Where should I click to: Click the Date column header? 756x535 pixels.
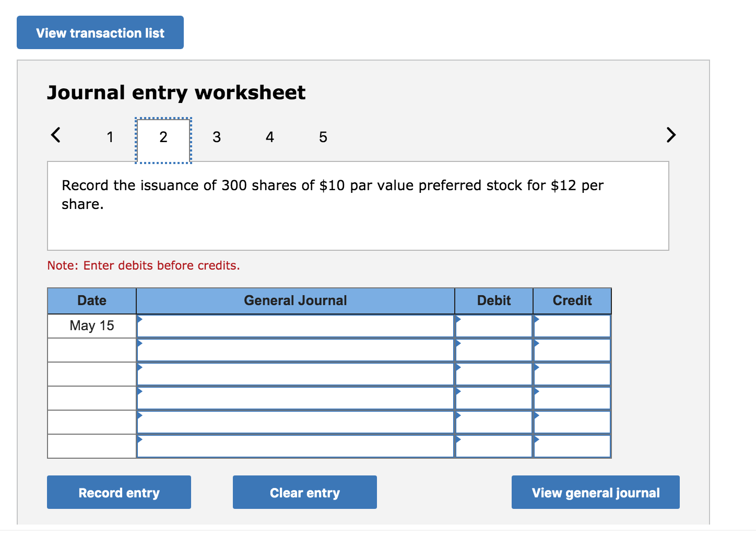(x=92, y=300)
